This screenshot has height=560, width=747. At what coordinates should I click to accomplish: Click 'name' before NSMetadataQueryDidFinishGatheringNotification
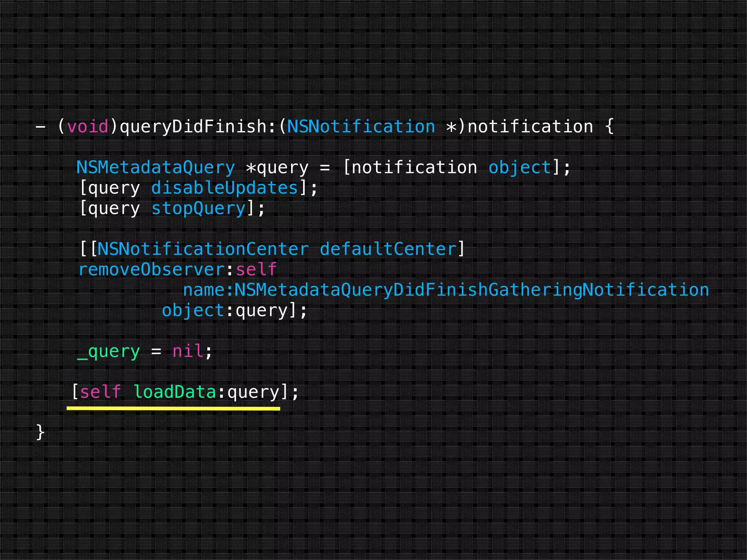(x=204, y=290)
